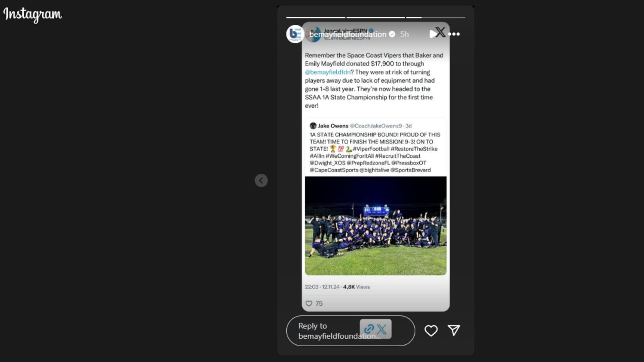Select the third story progress segment
The height and width of the screenshot is (362, 644).
[x=436, y=17]
